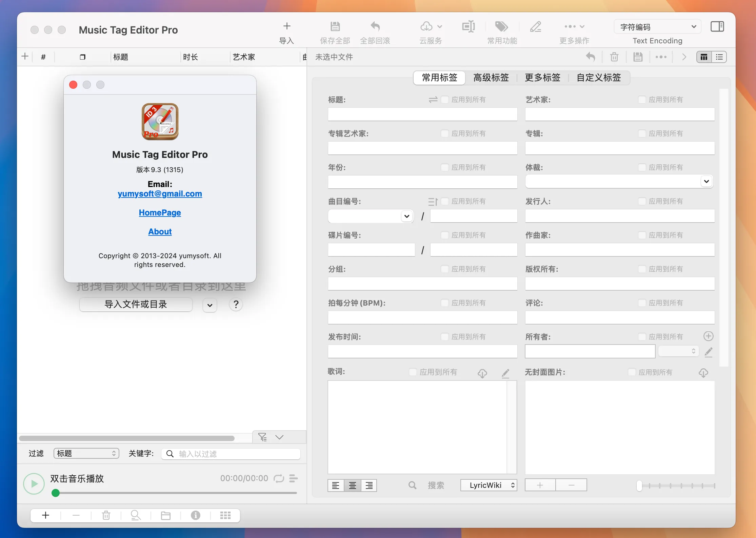Switch to the 更多标签 tab
The height and width of the screenshot is (538, 756).
[542, 78]
